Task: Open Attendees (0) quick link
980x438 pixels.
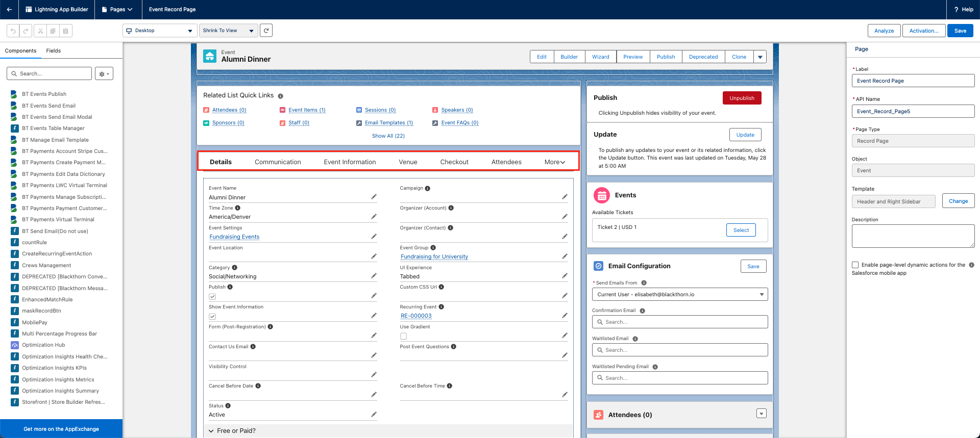Action: click(x=229, y=110)
